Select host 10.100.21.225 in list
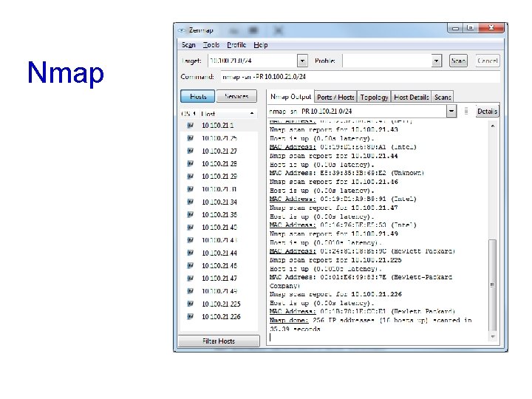This screenshot has height=399, width=532. [x=219, y=304]
